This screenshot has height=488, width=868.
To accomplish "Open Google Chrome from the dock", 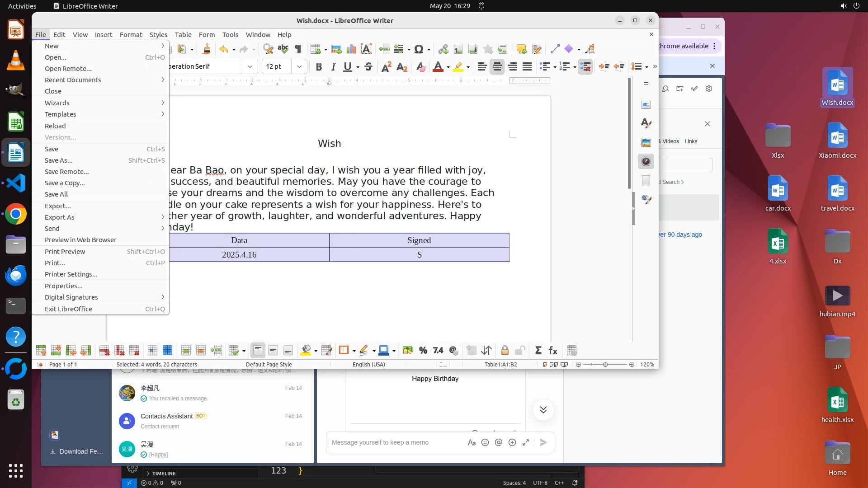I will click(16, 214).
